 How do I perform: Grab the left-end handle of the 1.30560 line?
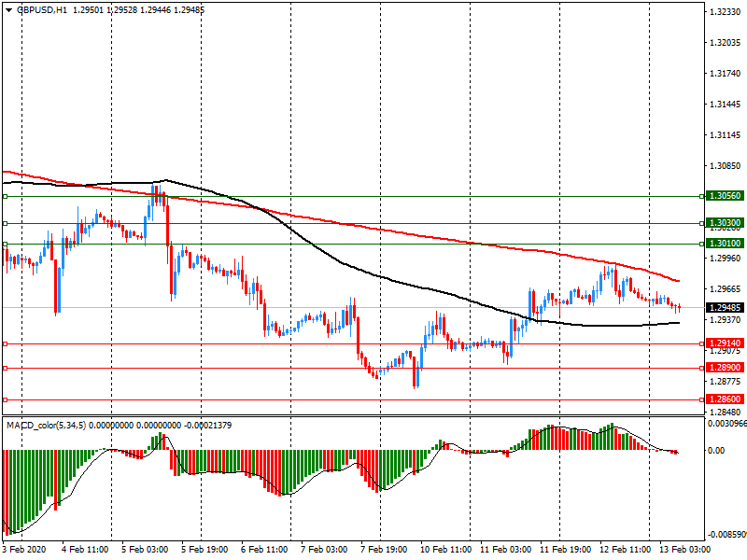6,196
